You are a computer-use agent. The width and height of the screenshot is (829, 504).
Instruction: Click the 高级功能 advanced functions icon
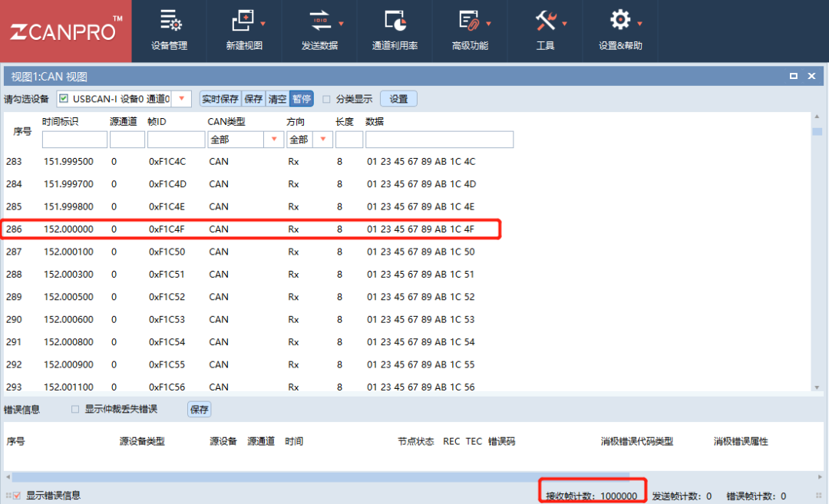click(469, 21)
